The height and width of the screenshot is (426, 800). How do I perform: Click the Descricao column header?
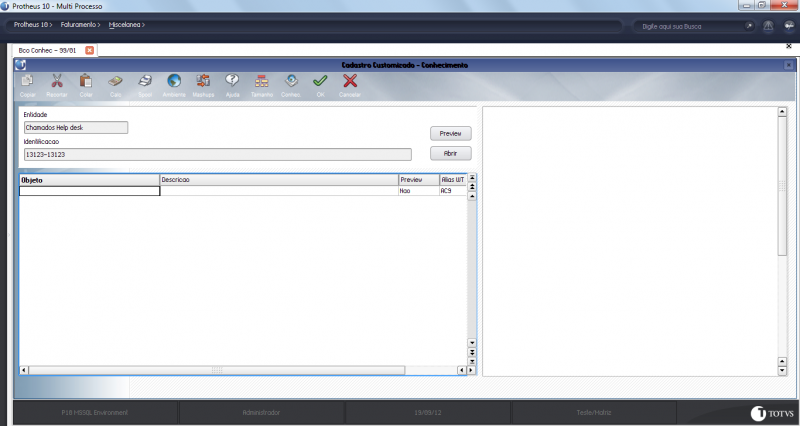click(x=279, y=180)
